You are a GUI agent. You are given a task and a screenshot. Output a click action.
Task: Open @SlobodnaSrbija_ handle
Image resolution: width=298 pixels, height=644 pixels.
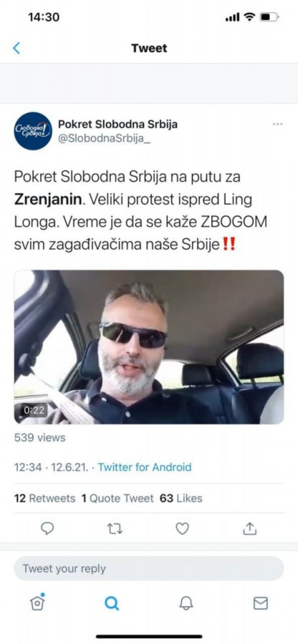104,138
